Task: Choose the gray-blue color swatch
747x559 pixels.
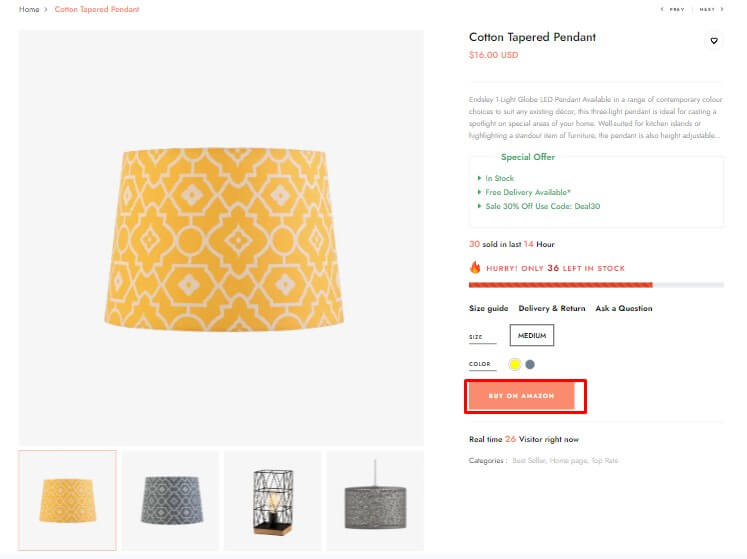Action: [530, 364]
